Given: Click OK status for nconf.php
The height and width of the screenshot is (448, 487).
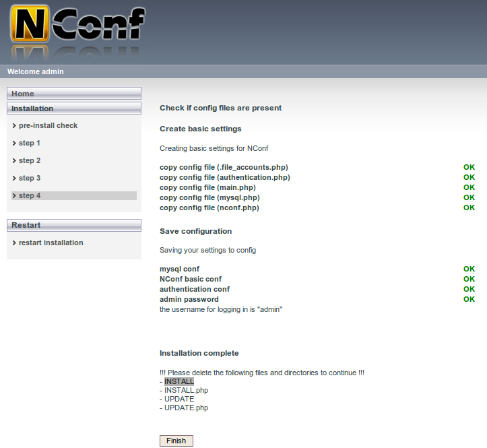Looking at the screenshot, I should point(469,207).
